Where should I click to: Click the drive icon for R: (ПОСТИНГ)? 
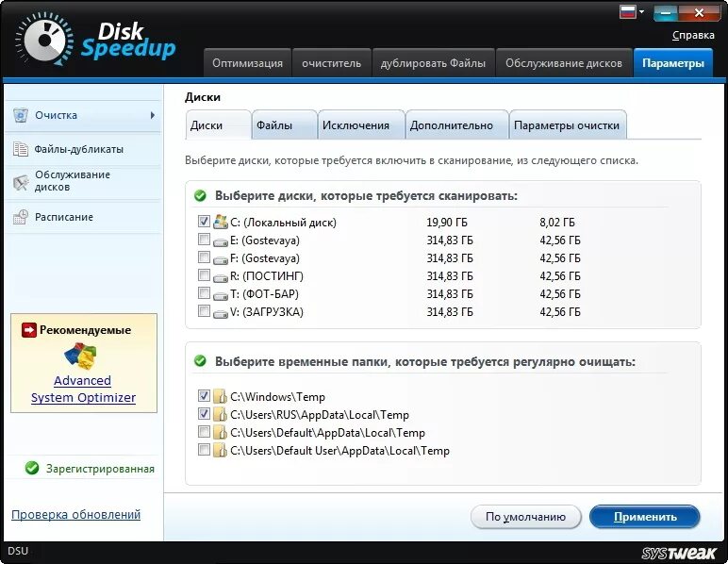click(x=220, y=277)
